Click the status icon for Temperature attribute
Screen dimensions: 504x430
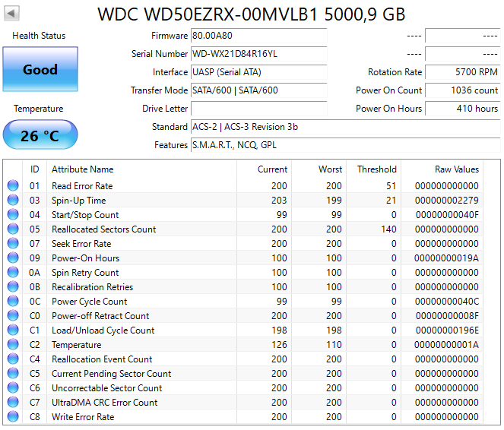click(x=13, y=345)
